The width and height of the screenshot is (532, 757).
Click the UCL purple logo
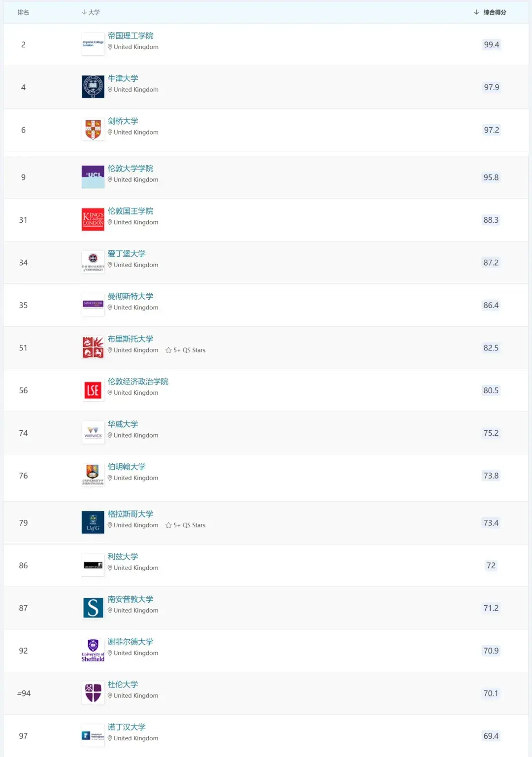pyautogui.click(x=93, y=177)
